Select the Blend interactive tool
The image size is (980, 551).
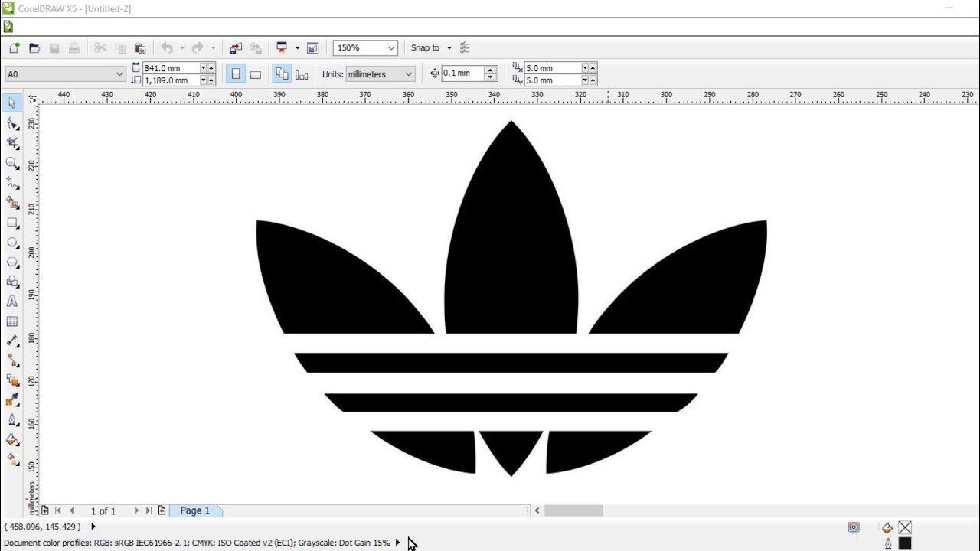click(x=12, y=381)
